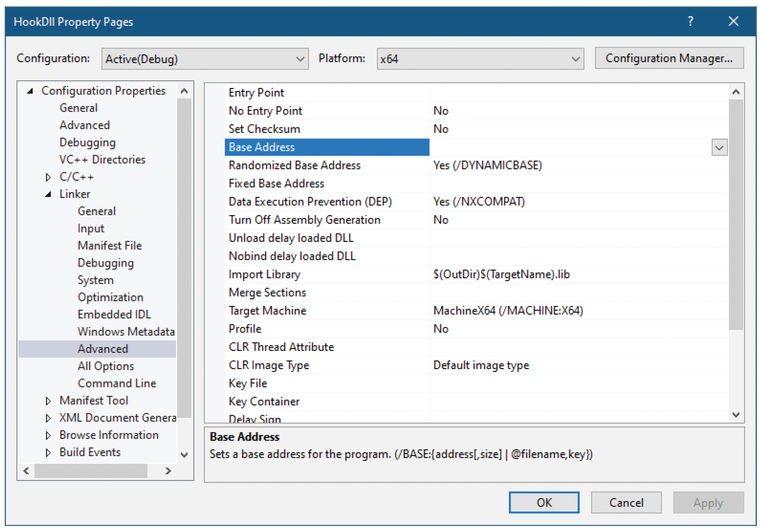Click the tree panel horizontal scrollbar thumb

(91, 471)
